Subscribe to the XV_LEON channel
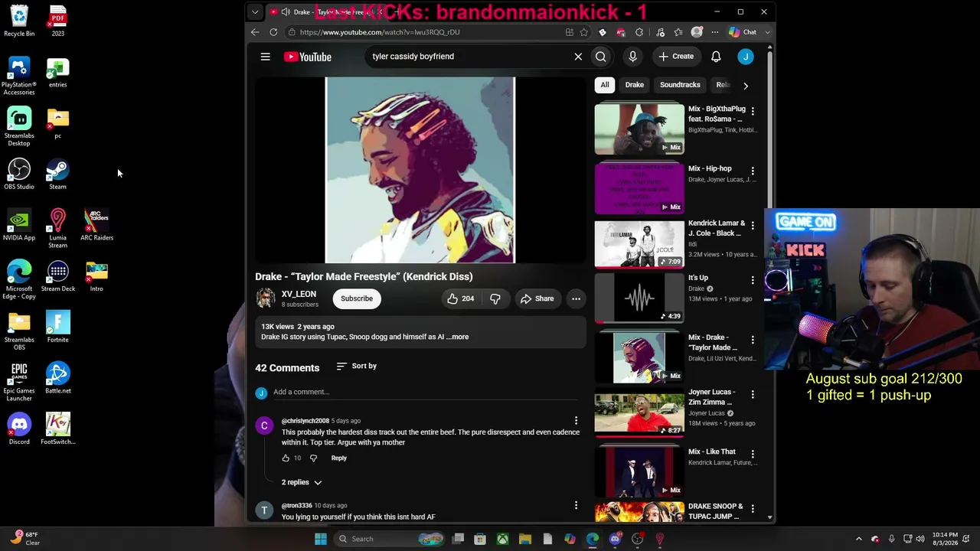The width and height of the screenshot is (980, 551). point(357,298)
